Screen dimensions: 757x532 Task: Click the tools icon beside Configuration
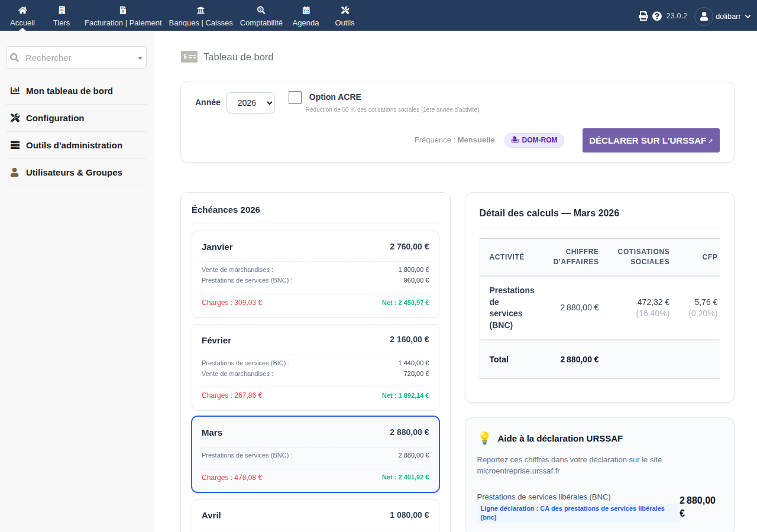click(x=15, y=118)
